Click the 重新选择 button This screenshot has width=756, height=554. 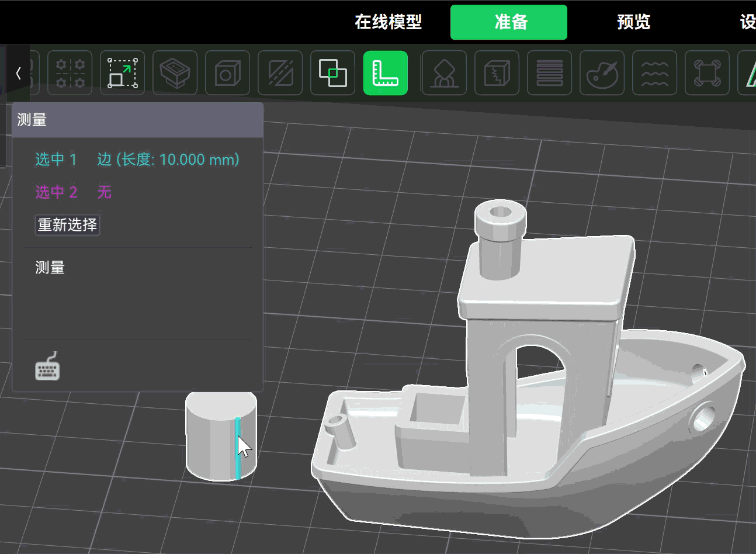[67, 224]
